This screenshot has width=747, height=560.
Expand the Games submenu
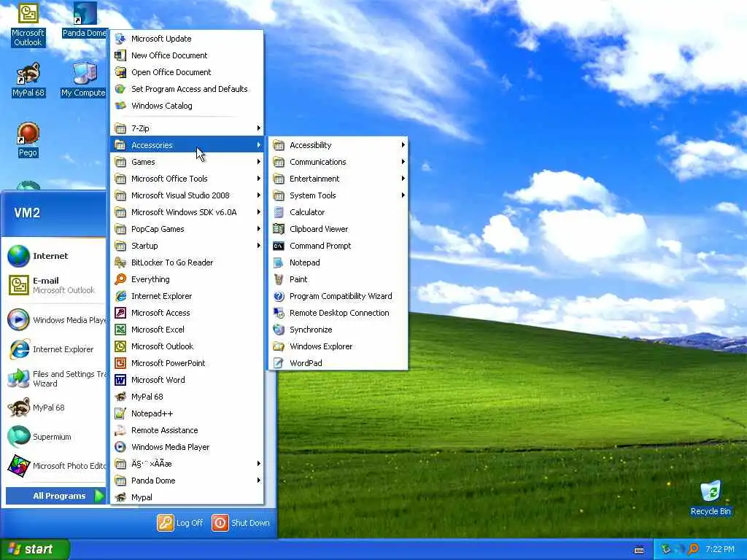pos(187,162)
